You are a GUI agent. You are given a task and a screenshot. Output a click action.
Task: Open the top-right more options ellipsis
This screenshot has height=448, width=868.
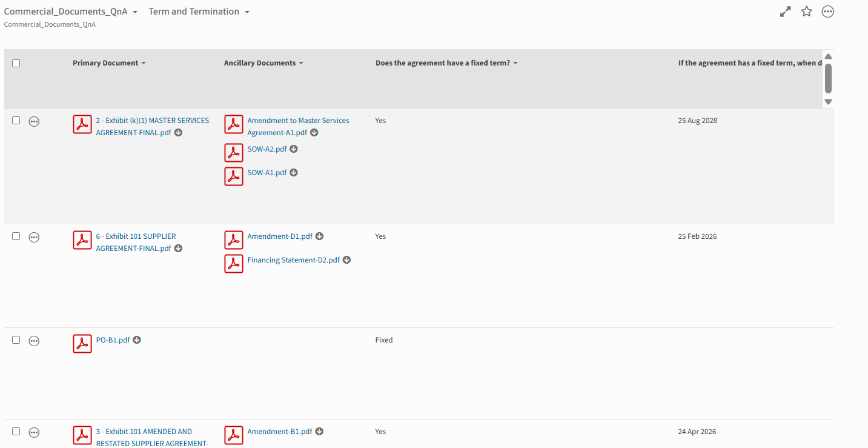pos(828,12)
